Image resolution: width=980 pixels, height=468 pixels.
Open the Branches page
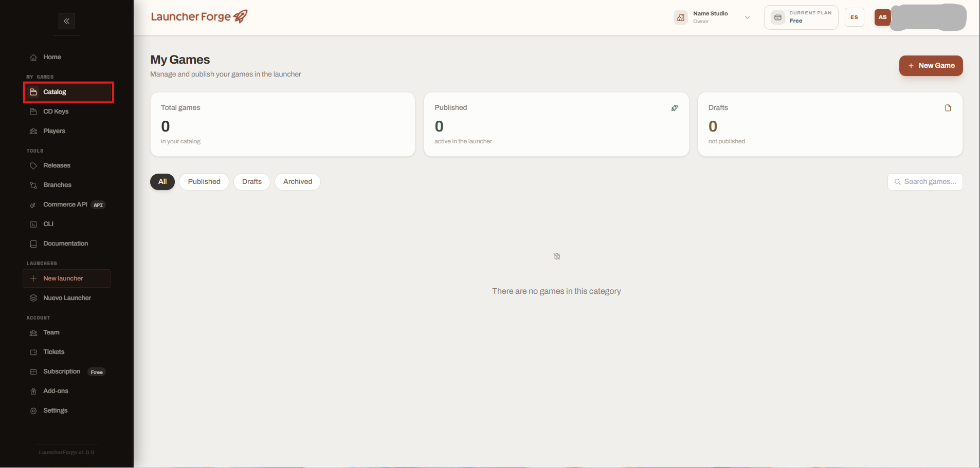point(67,185)
